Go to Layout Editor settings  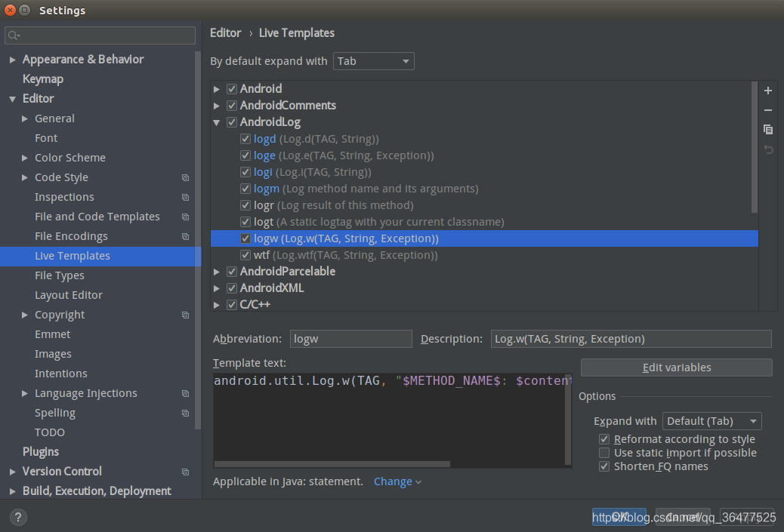point(69,295)
